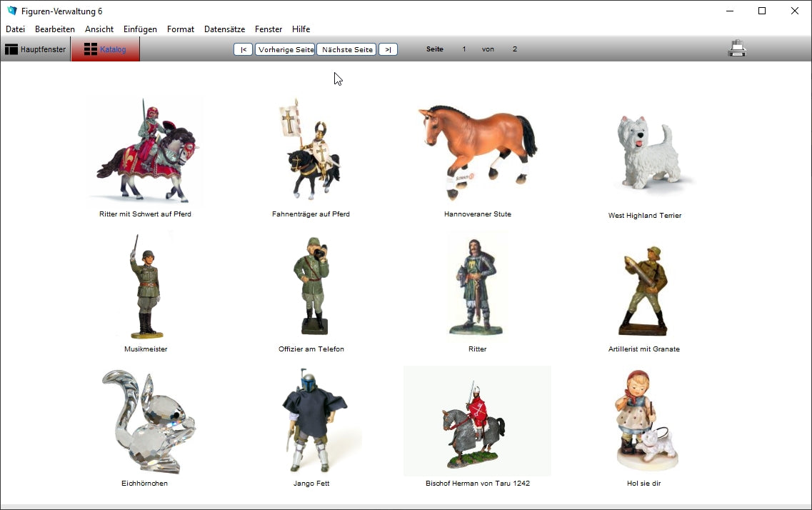Select the Jango Fett figure thumbnail
812x510 pixels.
(x=311, y=421)
